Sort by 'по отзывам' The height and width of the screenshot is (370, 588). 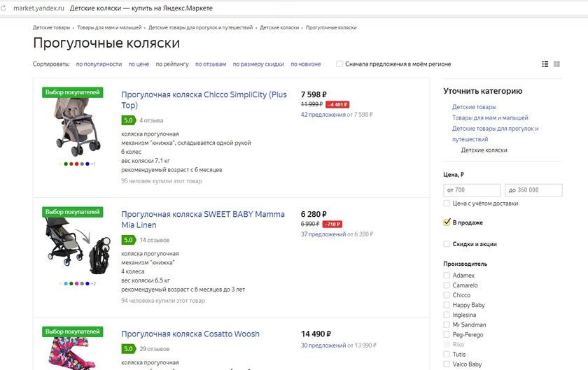click(211, 64)
